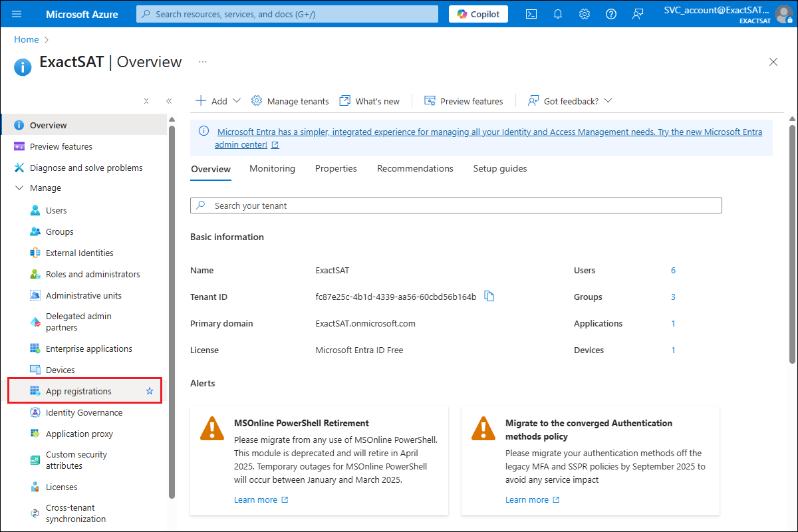Open the portal hamburger menu
798x532 pixels.
pyautogui.click(x=17, y=14)
